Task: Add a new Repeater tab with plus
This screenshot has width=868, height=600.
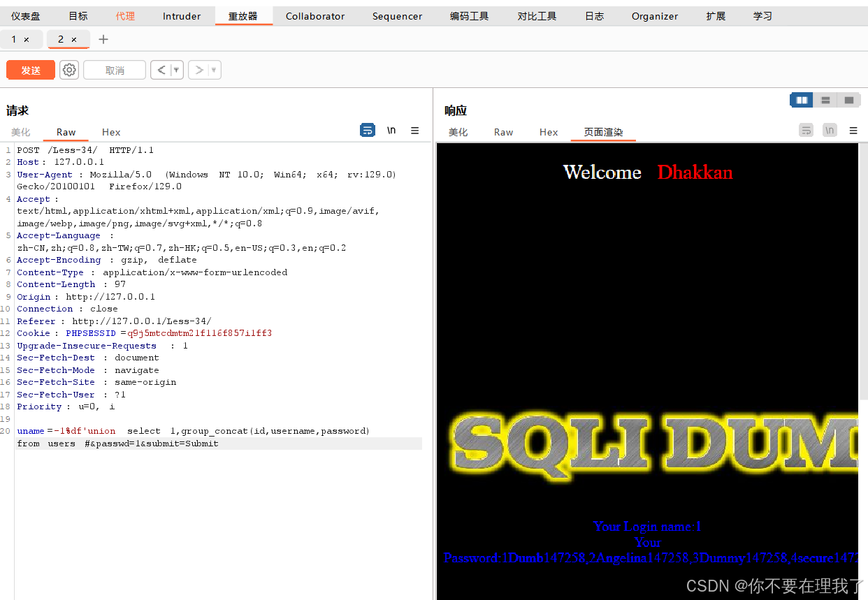Action: coord(103,39)
